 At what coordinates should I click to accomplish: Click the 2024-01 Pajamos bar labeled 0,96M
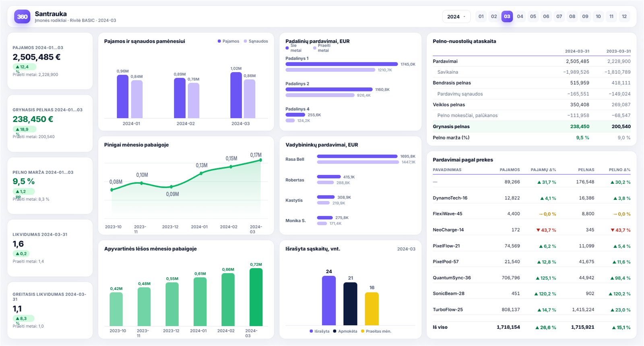(122, 97)
